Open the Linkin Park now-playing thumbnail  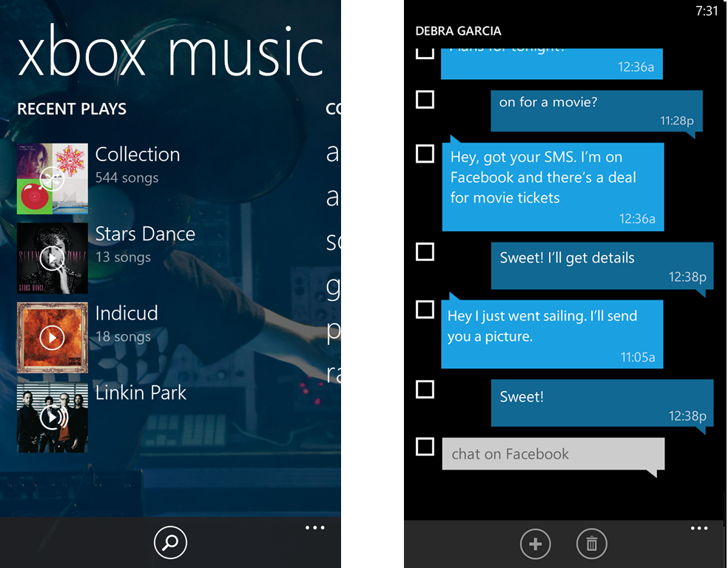pos(53,418)
